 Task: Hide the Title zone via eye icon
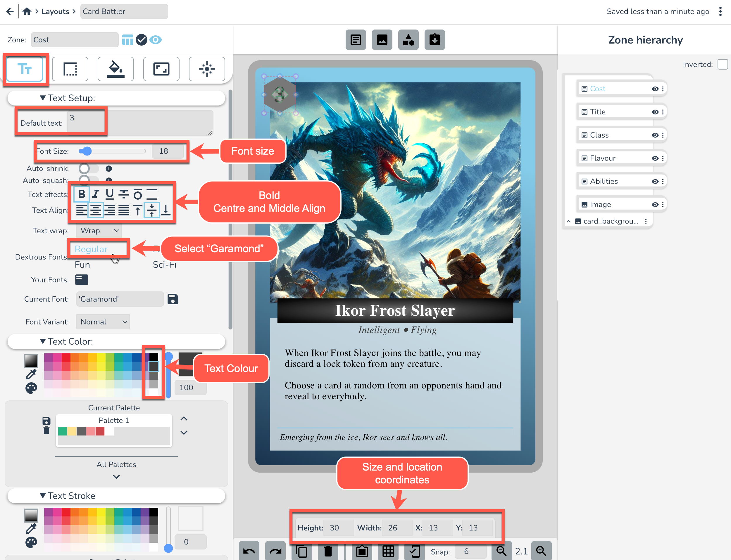tap(655, 112)
